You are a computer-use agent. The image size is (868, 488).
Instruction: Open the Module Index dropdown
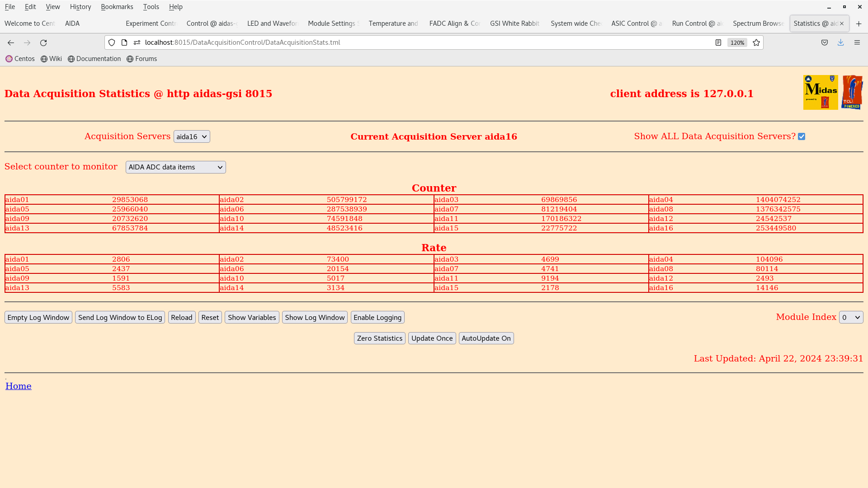(x=851, y=318)
